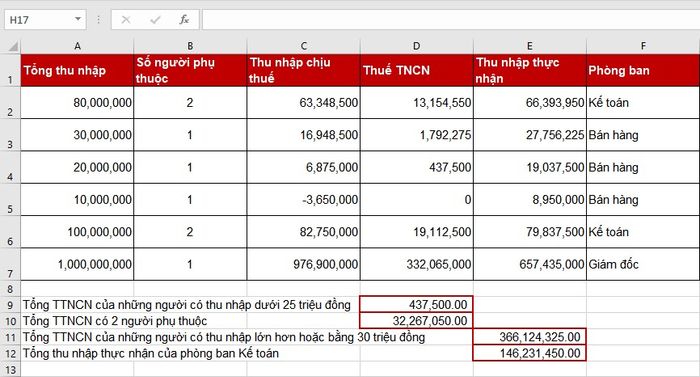Select column C header
The height and width of the screenshot is (377, 700).
point(304,46)
